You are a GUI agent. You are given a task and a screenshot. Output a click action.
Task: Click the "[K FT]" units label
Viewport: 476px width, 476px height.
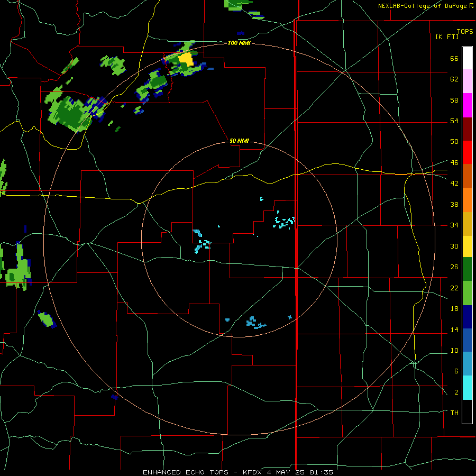click(x=447, y=36)
